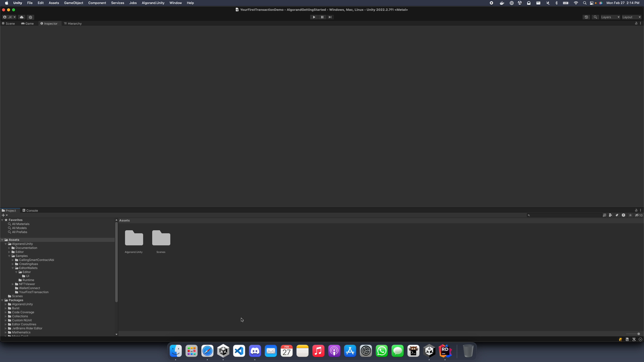This screenshot has width=644, height=362.
Task: Expand the CallingSmartContractAbi folder
Action: [x=13, y=260]
